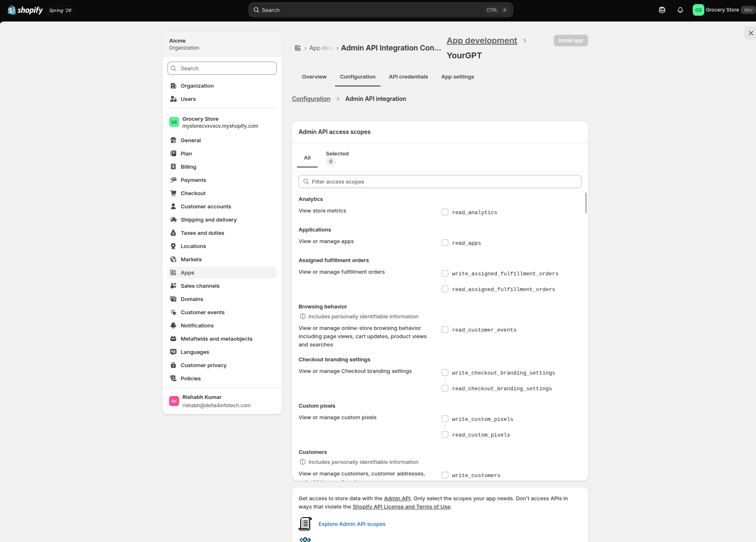Open the Rishabh Kumar user profile
This screenshot has width=756, height=542.
click(x=222, y=401)
